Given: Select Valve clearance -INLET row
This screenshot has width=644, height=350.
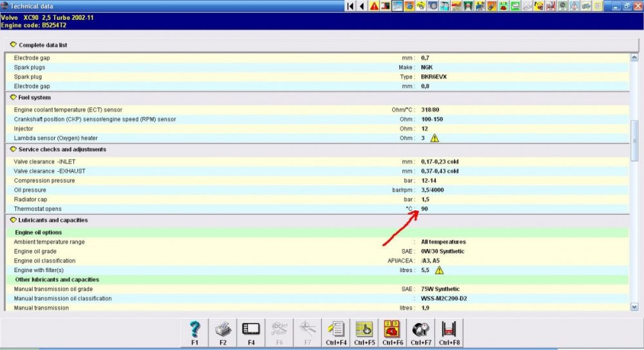Looking at the screenshot, I should 317,161.
